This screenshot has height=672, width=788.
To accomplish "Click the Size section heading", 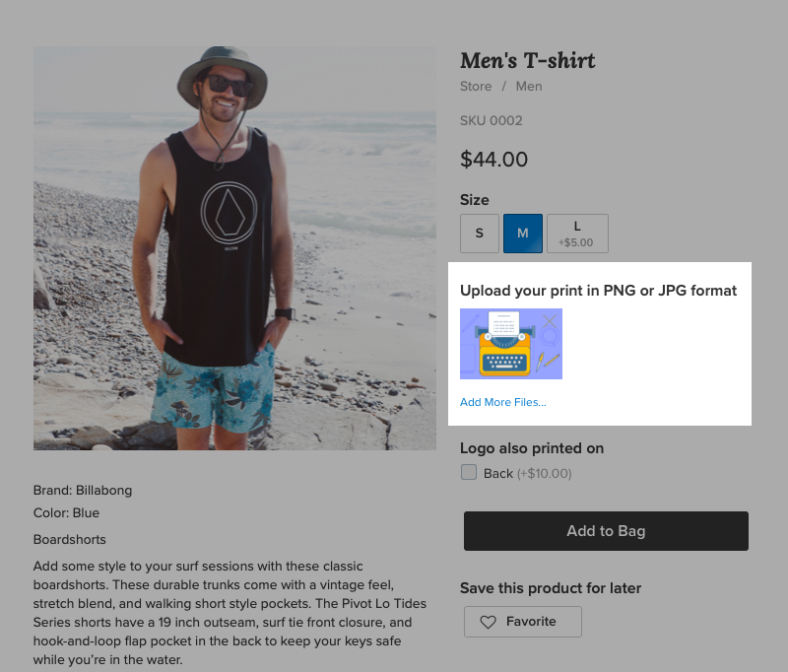I will click(x=475, y=200).
